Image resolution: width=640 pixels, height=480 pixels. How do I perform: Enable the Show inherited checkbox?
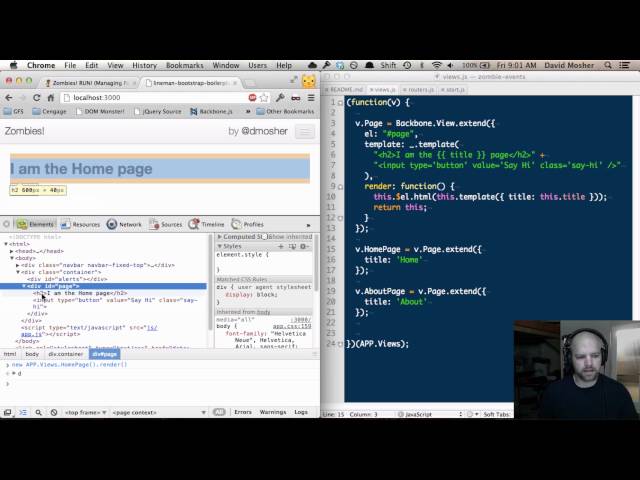[265, 237]
